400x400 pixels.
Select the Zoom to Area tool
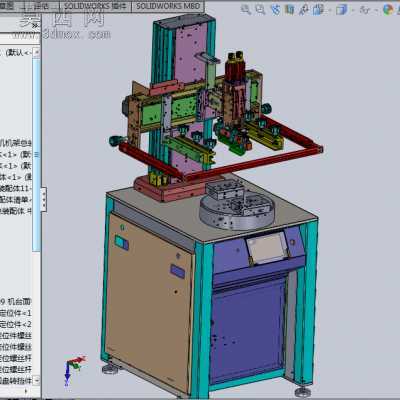click(x=260, y=10)
